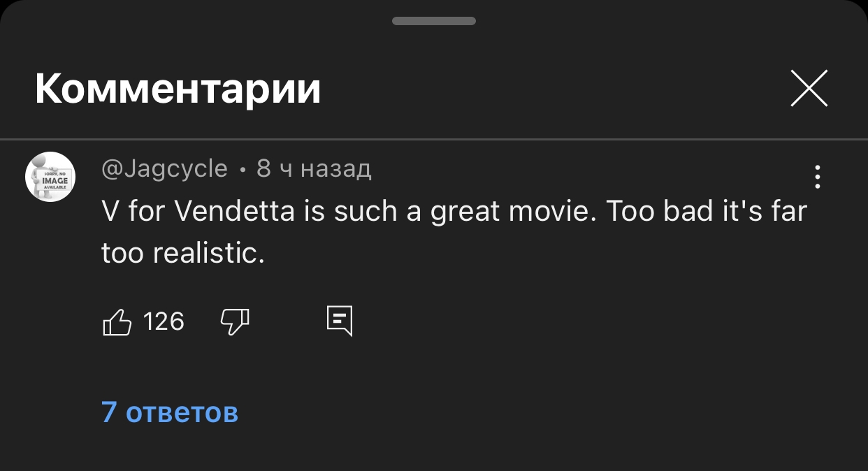Tap the 126 likes count
Viewport: 868px width, 471px height.
[164, 321]
